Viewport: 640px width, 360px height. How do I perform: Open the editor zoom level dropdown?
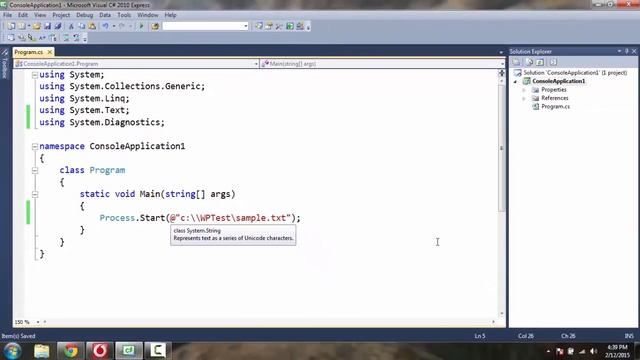point(38,322)
